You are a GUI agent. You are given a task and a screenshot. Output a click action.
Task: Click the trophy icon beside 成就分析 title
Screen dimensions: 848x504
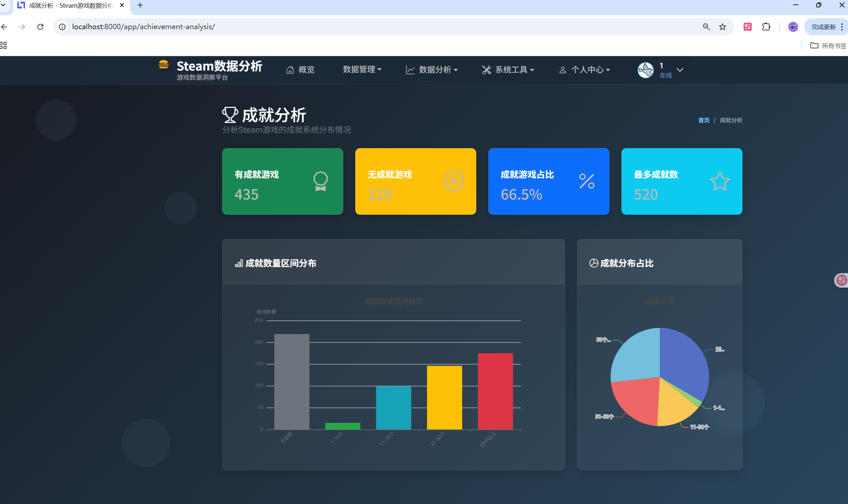point(230,115)
